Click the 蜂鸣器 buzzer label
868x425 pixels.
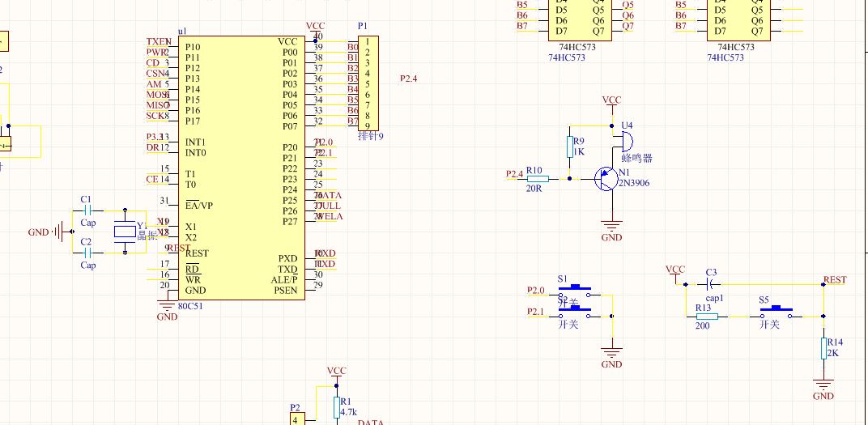[636, 158]
